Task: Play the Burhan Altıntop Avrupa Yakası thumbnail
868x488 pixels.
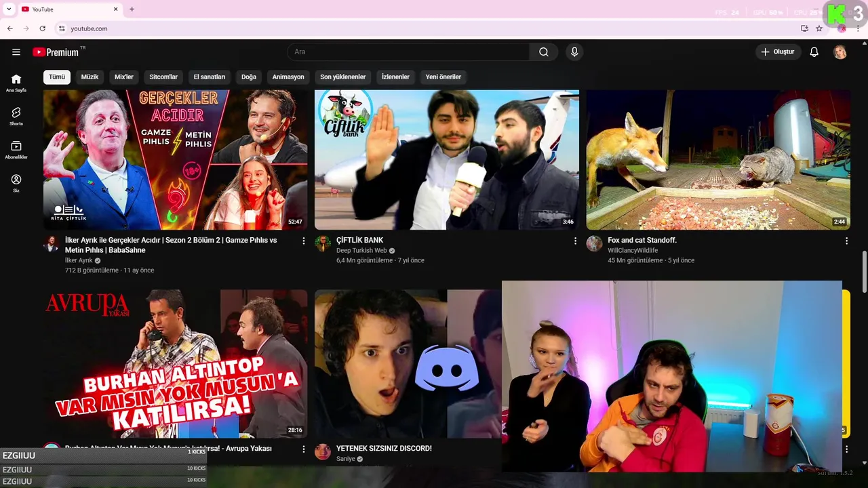Action: pos(175,363)
